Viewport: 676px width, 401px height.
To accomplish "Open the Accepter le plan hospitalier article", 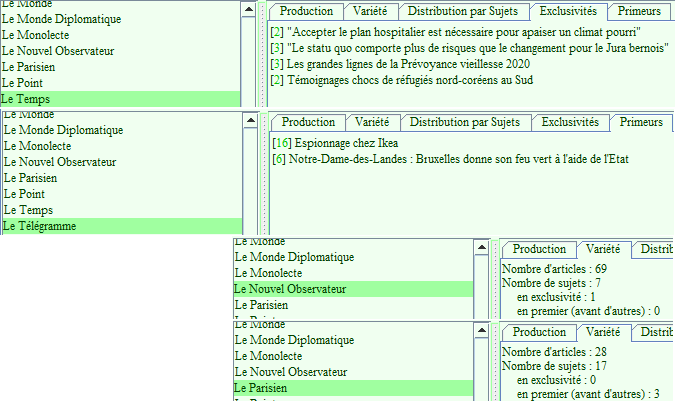I will [462, 32].
